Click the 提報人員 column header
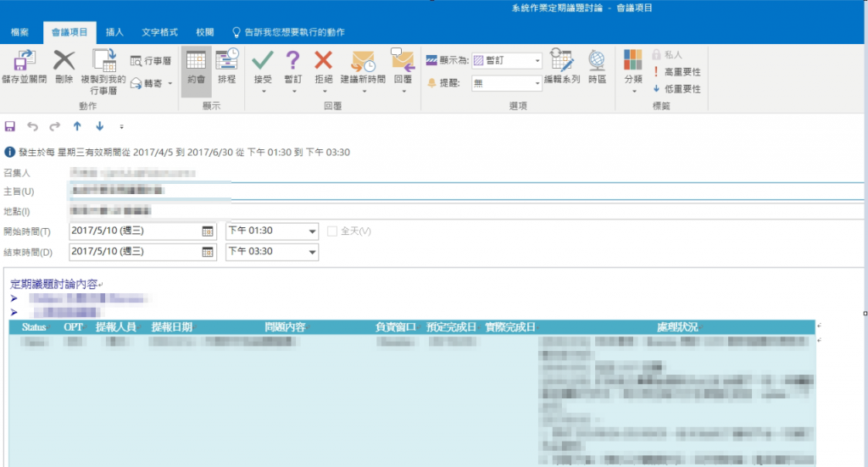This screenshot has width=868, height=467. click(115, 327)
